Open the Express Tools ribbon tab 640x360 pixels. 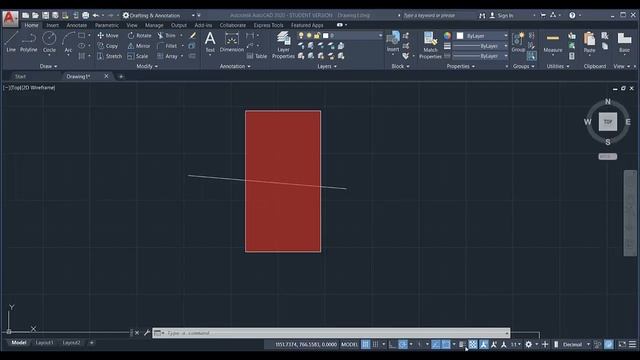coord(268,25)
